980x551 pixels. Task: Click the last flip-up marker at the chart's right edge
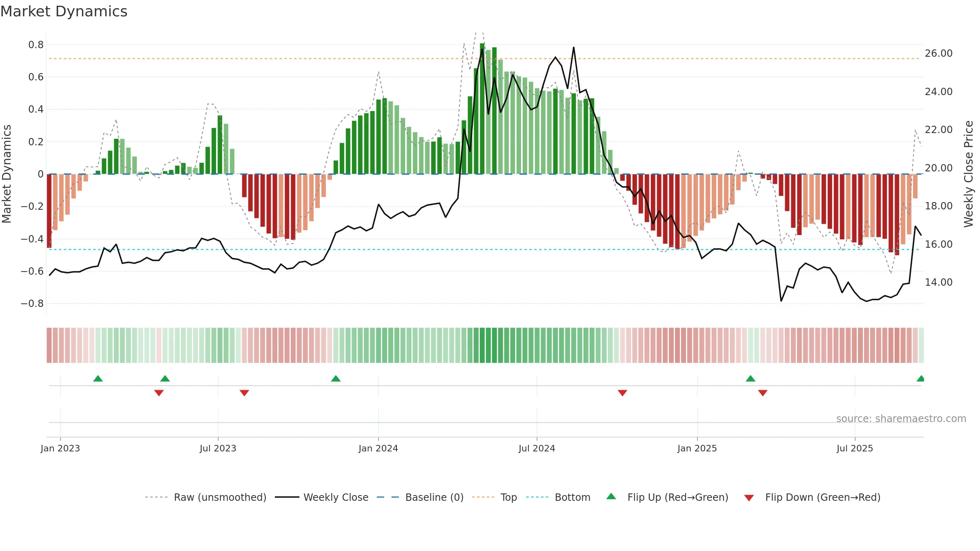coord(920,378)
